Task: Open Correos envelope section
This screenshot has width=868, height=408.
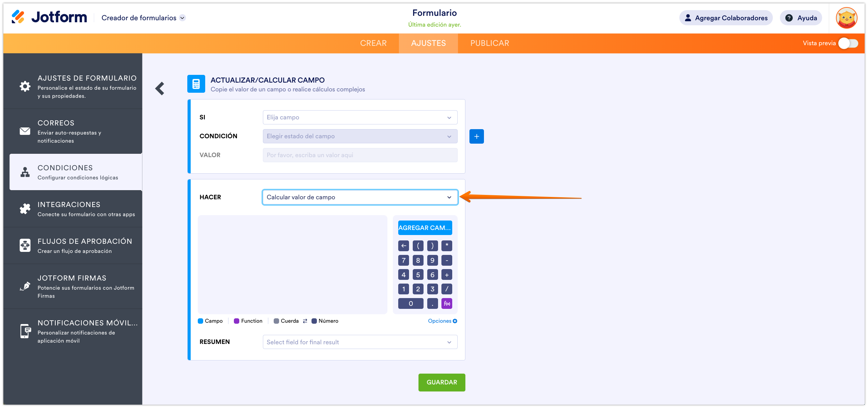Action: [73, 132]
